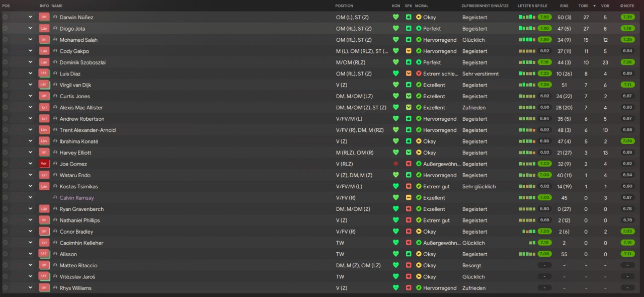Image resolution: width=644 pixels, height=297 pixels.
Task: Click the 'Url' status badge for Darwin Núñez
Action: click(44, 17)
